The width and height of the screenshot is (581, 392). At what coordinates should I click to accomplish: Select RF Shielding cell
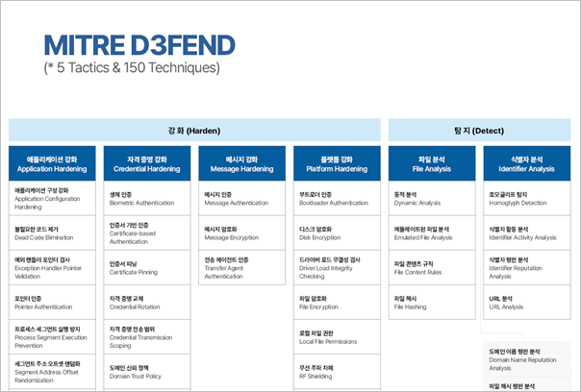337,372
